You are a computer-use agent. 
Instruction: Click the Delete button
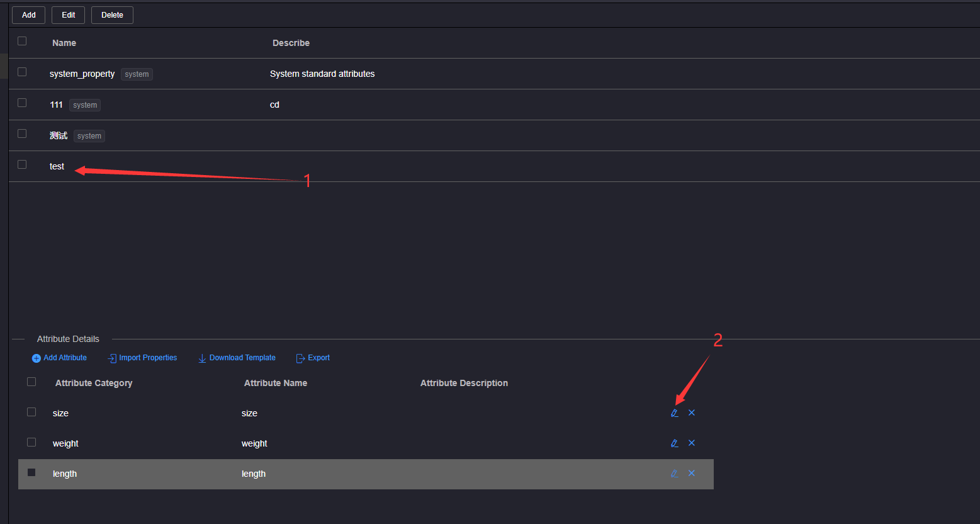click(112, 15)
